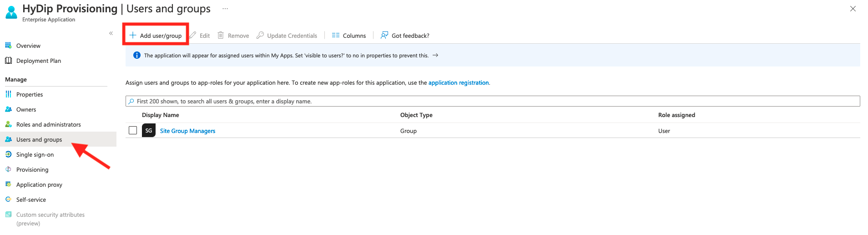Image resolution: width=868 pixels, height=235 pixels.
Task: Click the Remove trash icon
Action: pos(221,35)
